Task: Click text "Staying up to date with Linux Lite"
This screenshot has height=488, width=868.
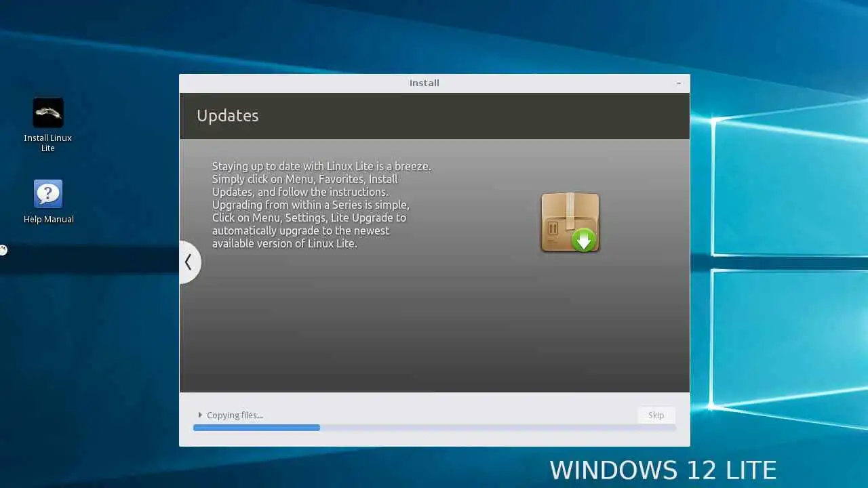Action: [292, 166]
